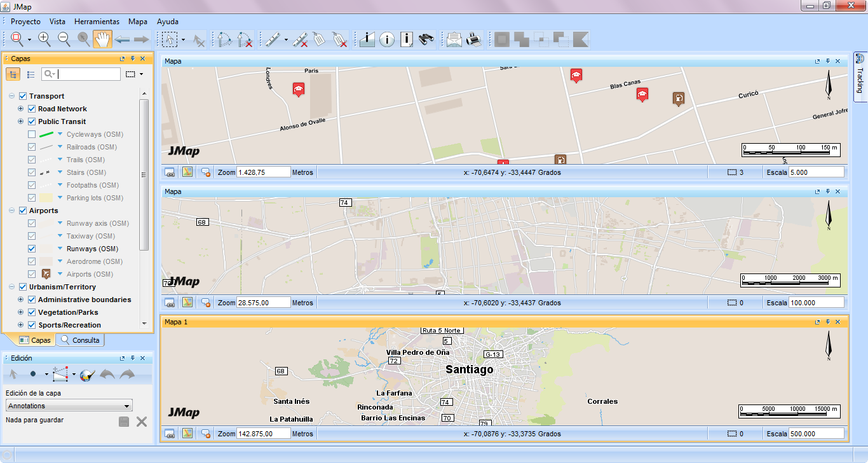The image size is (868, 463).
Task: Click the Santiago label on Mapa 1
Action: pyautogui.click(x=469, y=369)
